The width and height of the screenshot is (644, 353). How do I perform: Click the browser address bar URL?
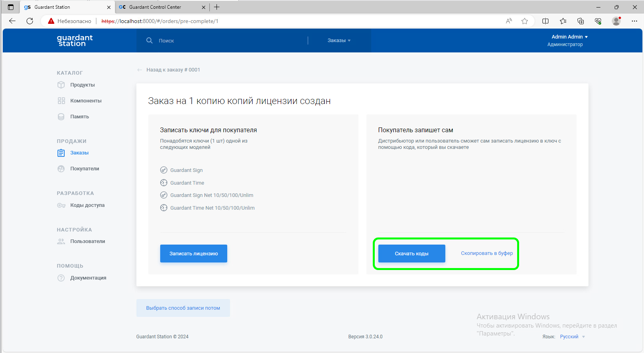pyautogui.click(x=160, y=21)
